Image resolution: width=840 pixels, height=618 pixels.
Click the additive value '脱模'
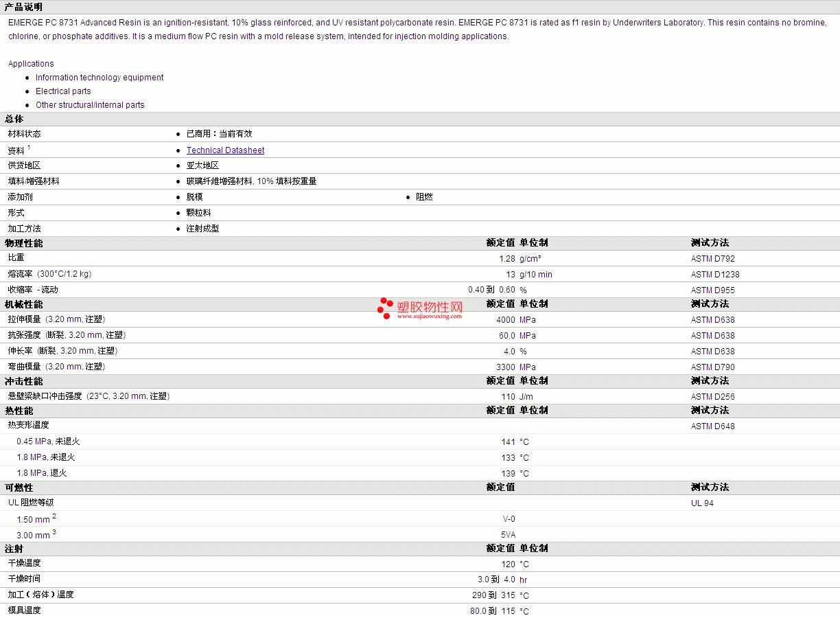click(194, 197)
